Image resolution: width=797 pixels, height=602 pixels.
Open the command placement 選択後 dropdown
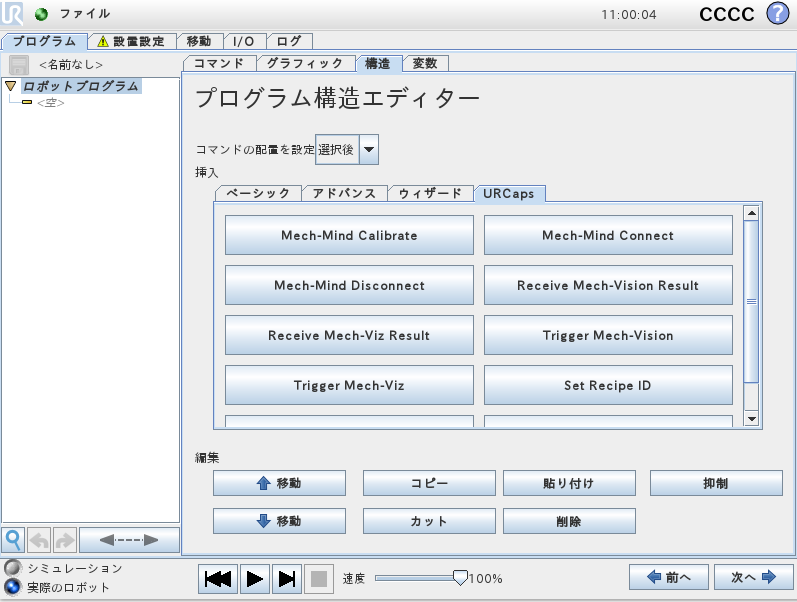coord(347,149)
